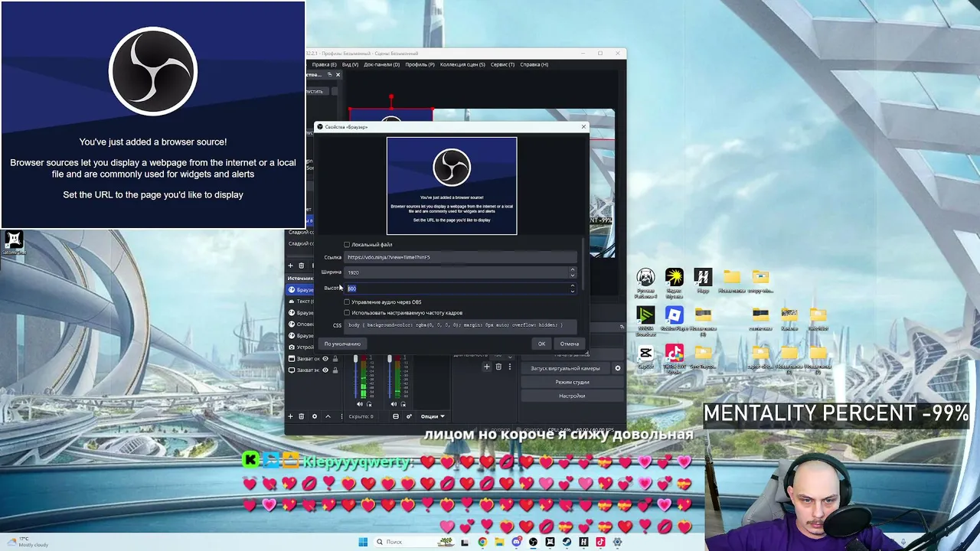
Task: Click the URL field with vdo.ninja link
Action: [461, 257]
